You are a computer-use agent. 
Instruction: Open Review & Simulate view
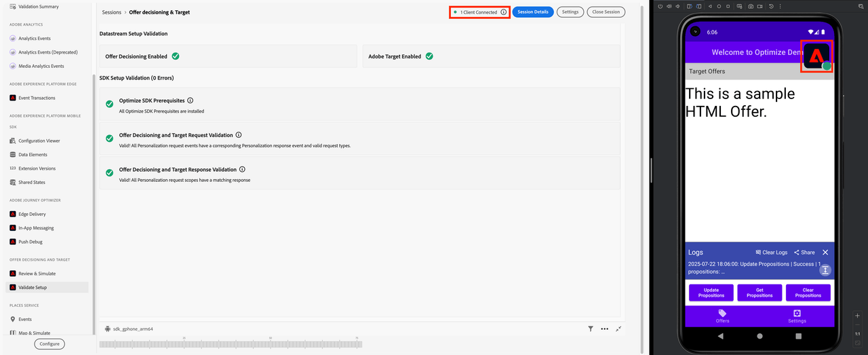point(37,274)
